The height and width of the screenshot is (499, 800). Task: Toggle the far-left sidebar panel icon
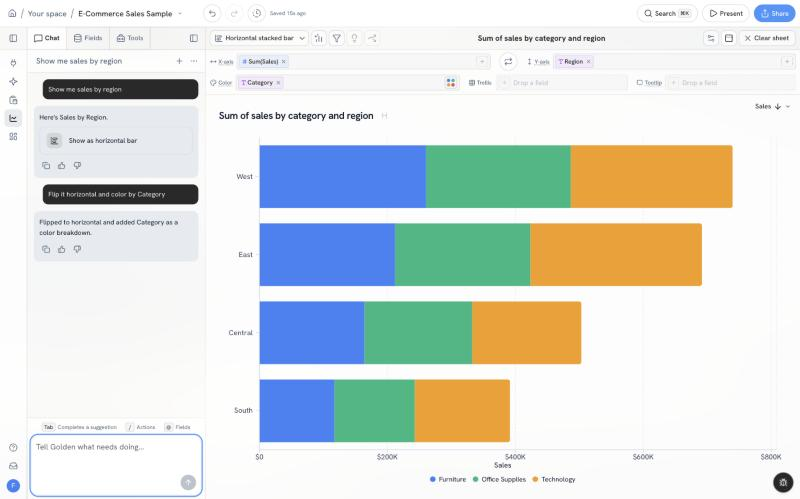(13, 38)
